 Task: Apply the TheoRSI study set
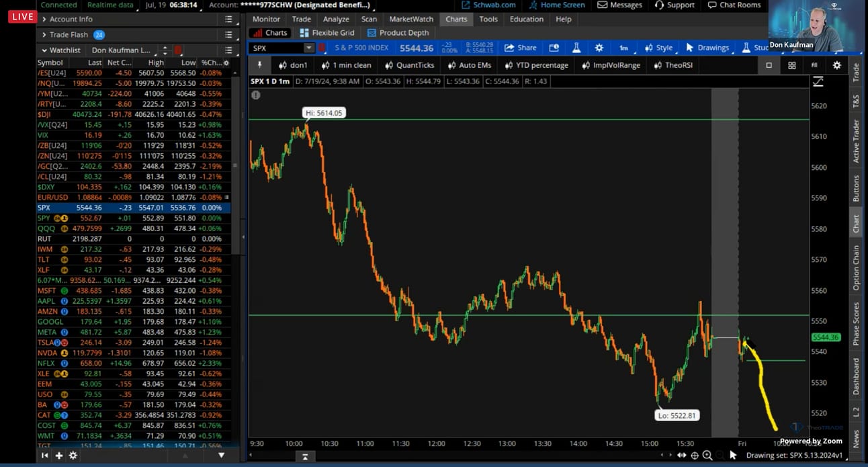pos(674,65)
